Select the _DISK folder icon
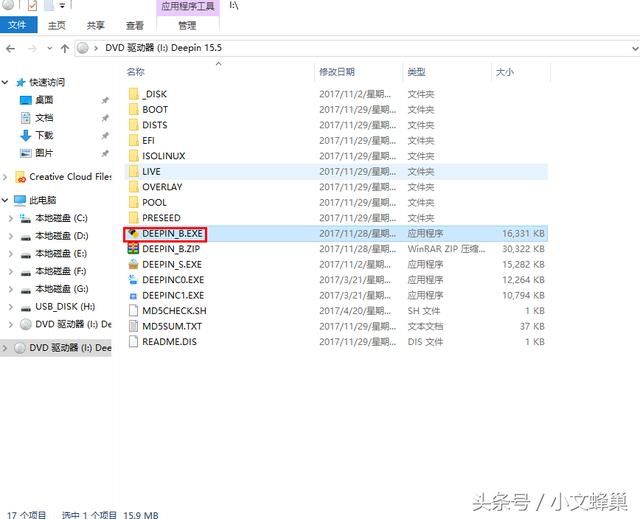 (133, 94)
